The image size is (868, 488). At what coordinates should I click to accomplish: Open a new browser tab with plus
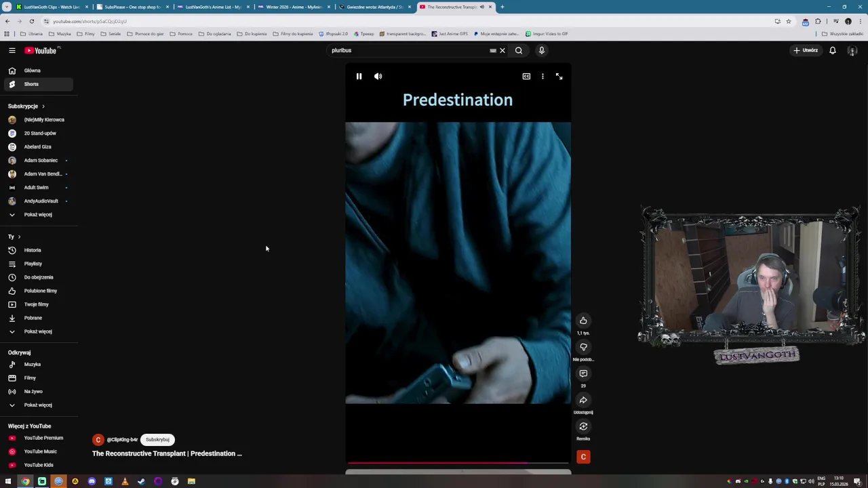(502, 7)
